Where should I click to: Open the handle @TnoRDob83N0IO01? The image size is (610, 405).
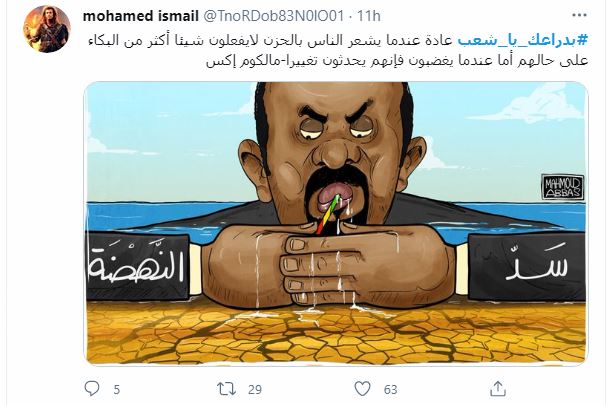coord(273,16)
